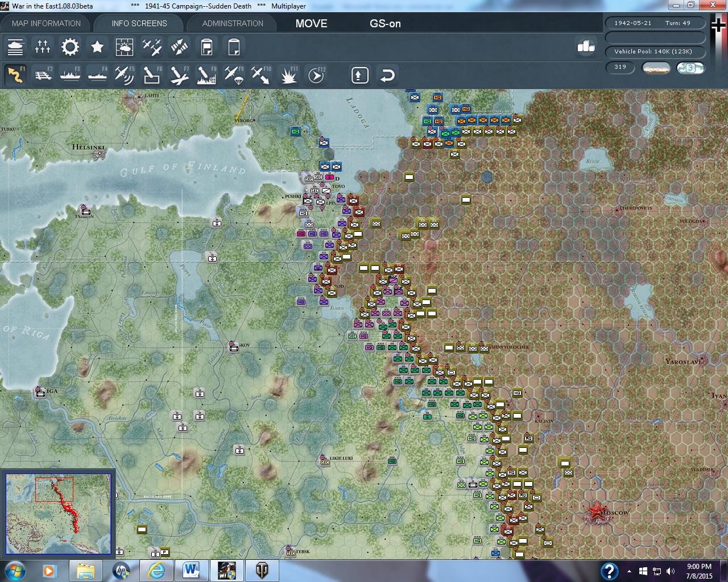Viewport: 728px width, 582px height.
Task: Click the taskbar clock showing 9:00 PM
Action: 699,571
